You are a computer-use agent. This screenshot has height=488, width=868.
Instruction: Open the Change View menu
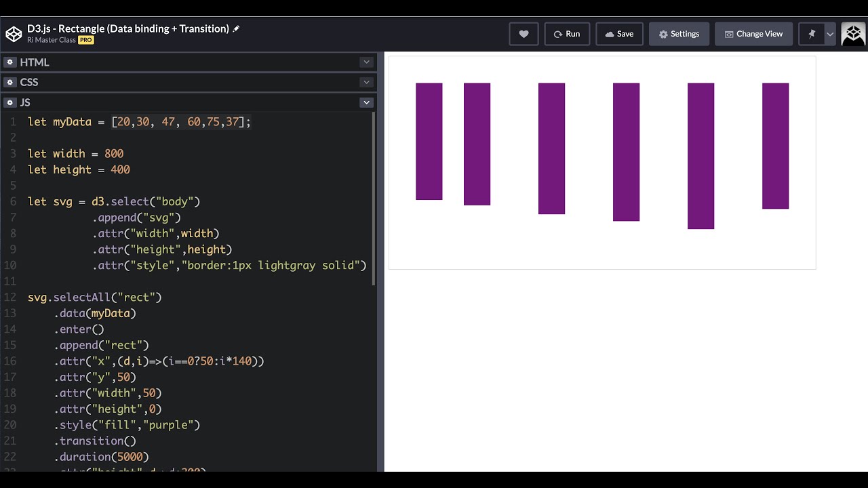pyautogui.click(x=753, y=34)
